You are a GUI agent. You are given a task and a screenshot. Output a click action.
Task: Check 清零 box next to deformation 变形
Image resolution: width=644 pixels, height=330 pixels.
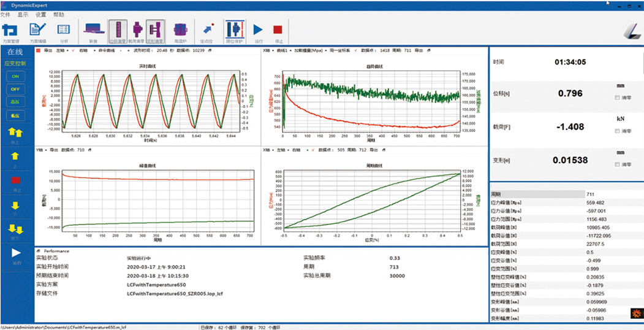click(x=616, y=164)
